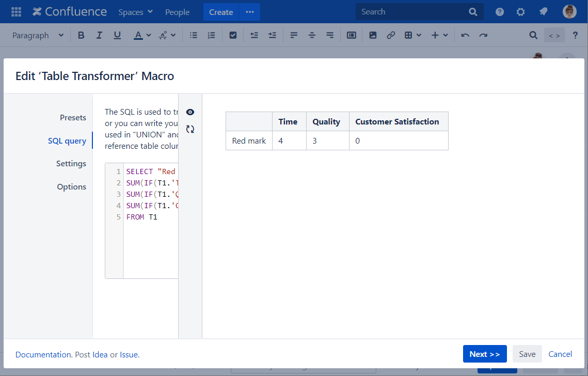Click the insert image icon
Image resolution: width=588 pixels, height=376 pixels.
point(373,35)
